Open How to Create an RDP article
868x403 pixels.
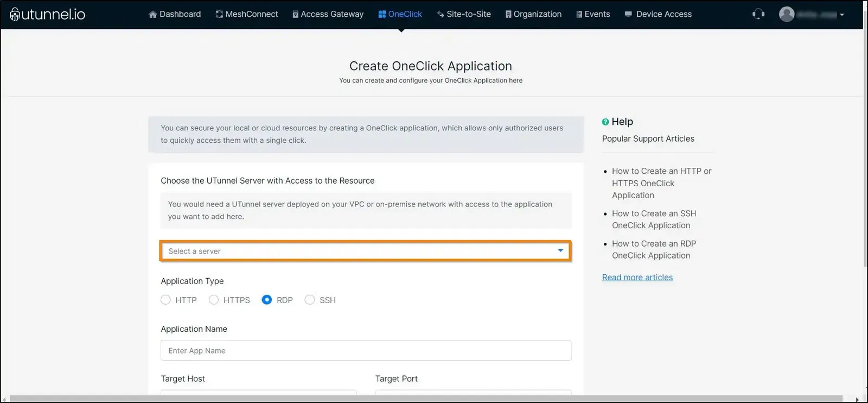click(654, 249)
